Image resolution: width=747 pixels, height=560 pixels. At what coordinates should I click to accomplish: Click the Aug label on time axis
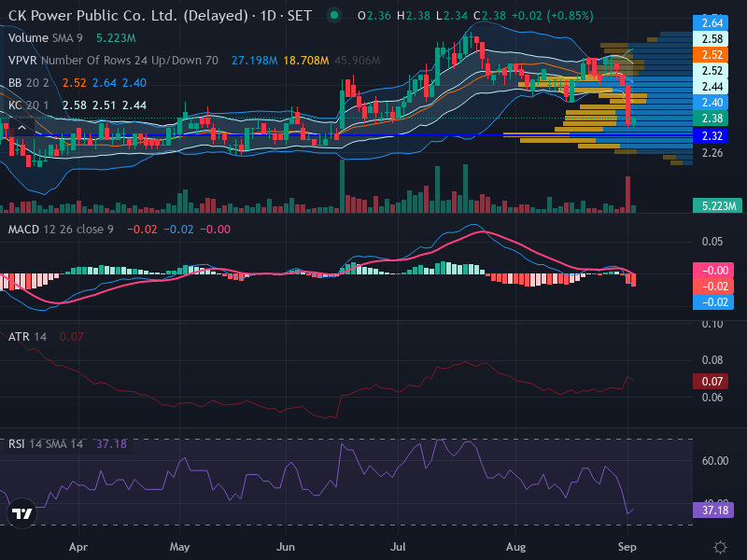coord(516,547)
